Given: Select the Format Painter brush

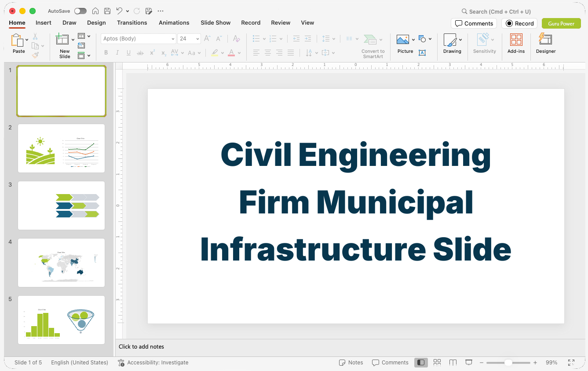Looking at the screenshot, I should pos(35,55).
